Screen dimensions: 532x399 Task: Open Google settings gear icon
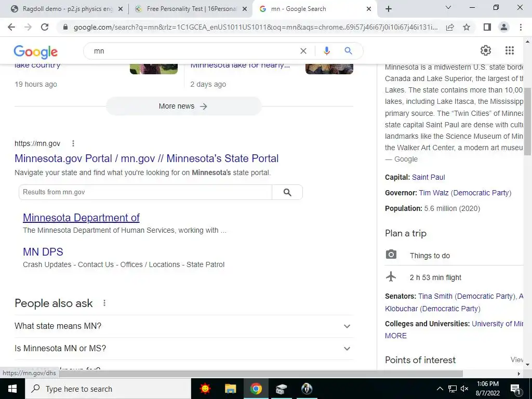pos(486,50)
